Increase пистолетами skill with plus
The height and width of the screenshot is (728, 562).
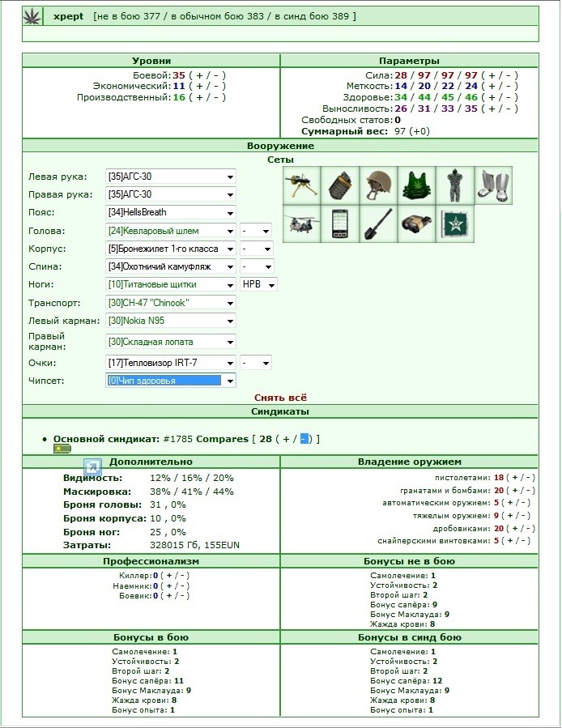(x=514, y=477)
